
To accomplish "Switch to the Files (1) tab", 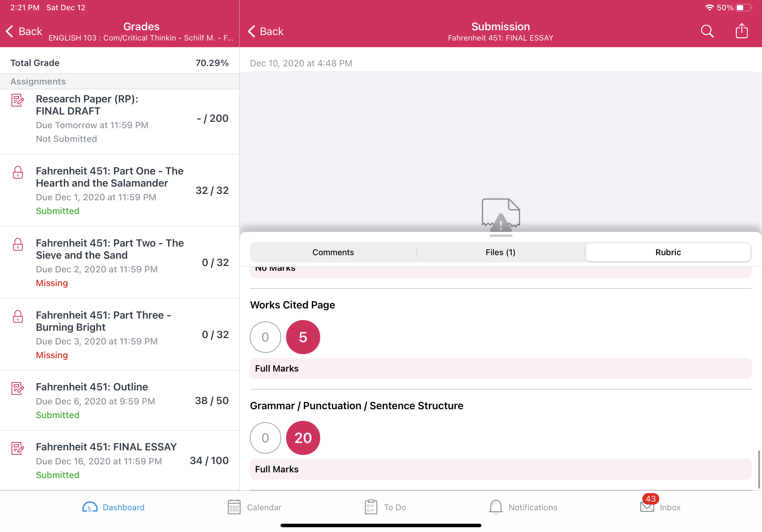I will click(500, 252).
